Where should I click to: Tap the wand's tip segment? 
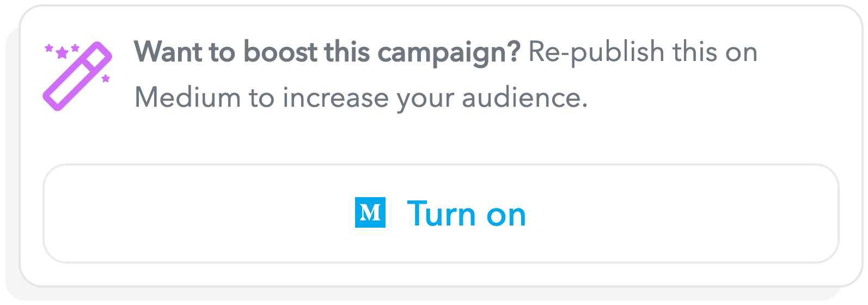(99, 56)
